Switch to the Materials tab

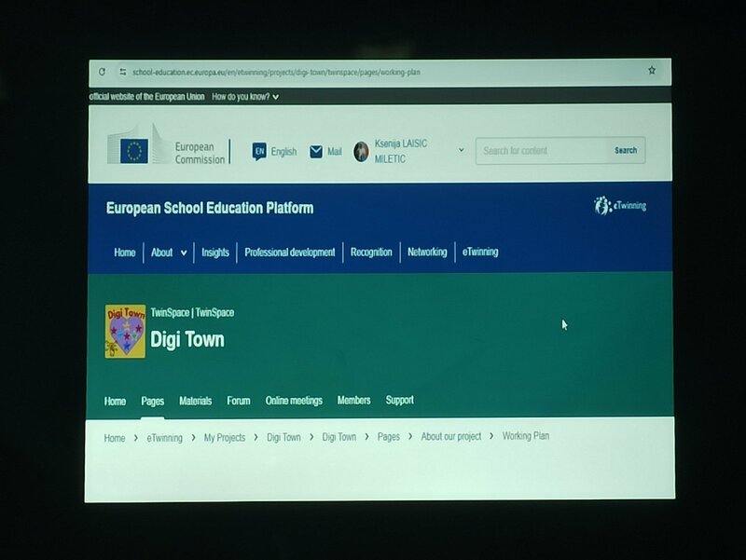pos(196,401)
